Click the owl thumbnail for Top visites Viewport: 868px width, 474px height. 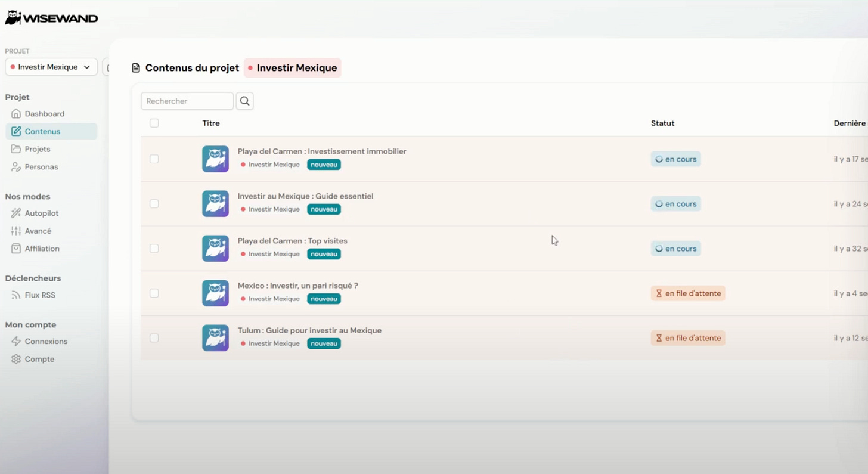click(215, 249)
